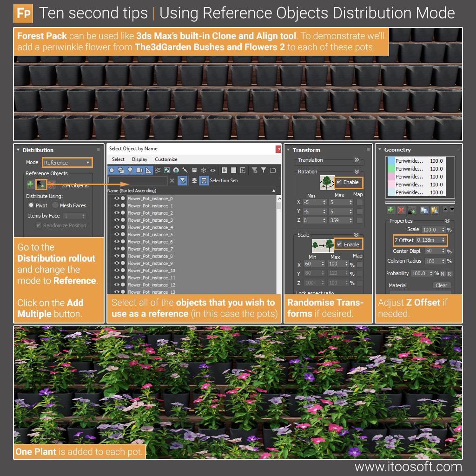
Task: Toggle visibility eye of Flower_Pot_instance_0
Action: [117, 198]
